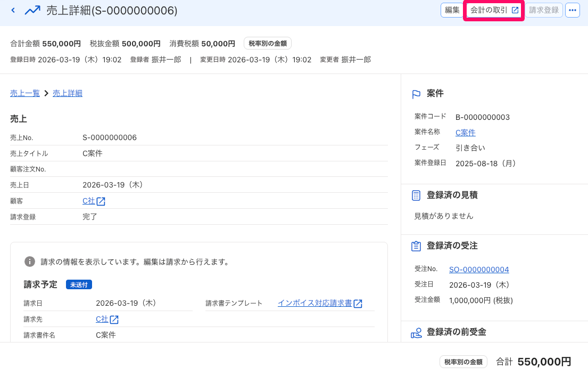Image resolution: width=588 pixels, height=375 pixels.
Task: Click the 売上詳細 breadcrumb link
Action: [x=68, y=93]
